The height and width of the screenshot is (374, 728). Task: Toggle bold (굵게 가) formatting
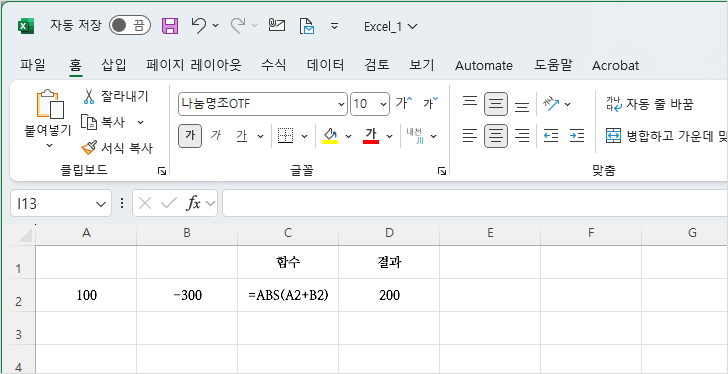click(190, 136)
